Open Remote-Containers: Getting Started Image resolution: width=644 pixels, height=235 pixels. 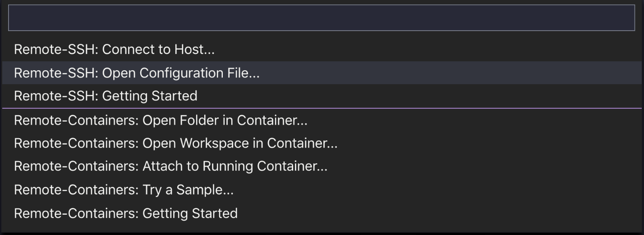point(126,212)
